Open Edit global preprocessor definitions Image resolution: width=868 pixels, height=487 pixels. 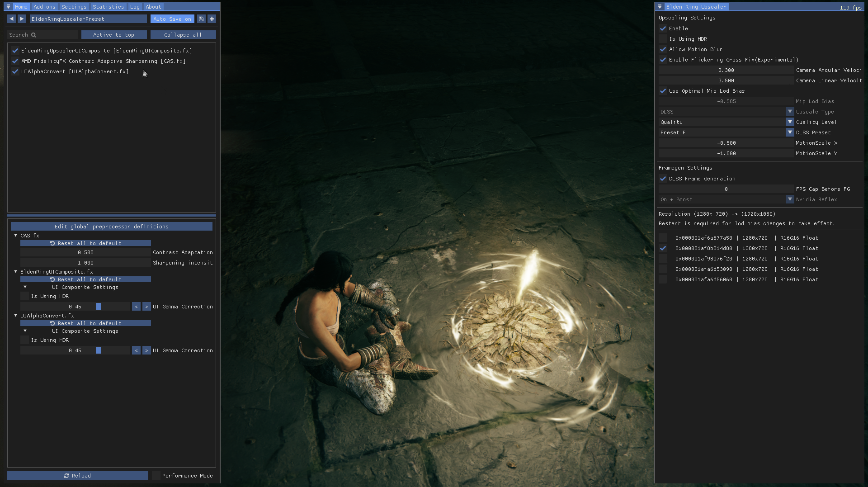point(112,227)
